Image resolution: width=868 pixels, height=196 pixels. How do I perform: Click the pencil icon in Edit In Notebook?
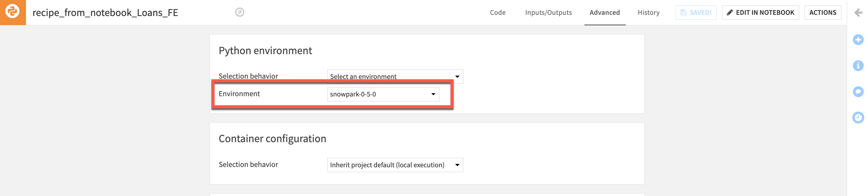tap(729, 13)
